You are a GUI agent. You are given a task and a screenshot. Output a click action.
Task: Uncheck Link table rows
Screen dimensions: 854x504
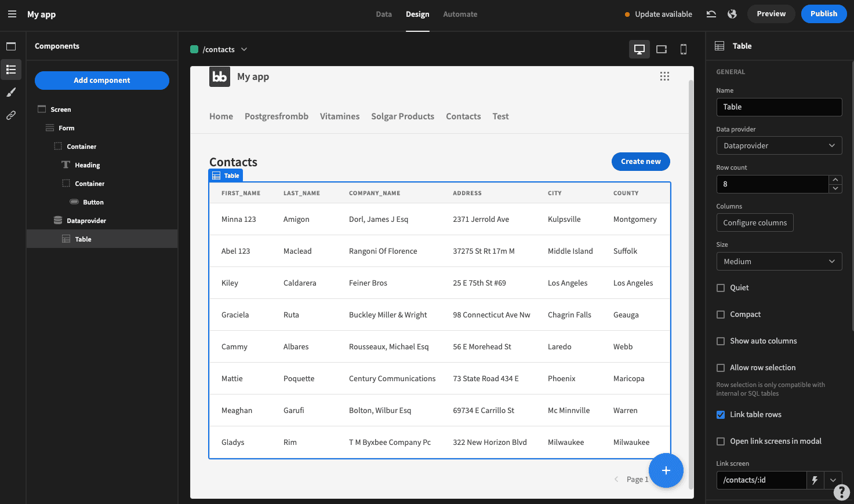coord(721,415)
